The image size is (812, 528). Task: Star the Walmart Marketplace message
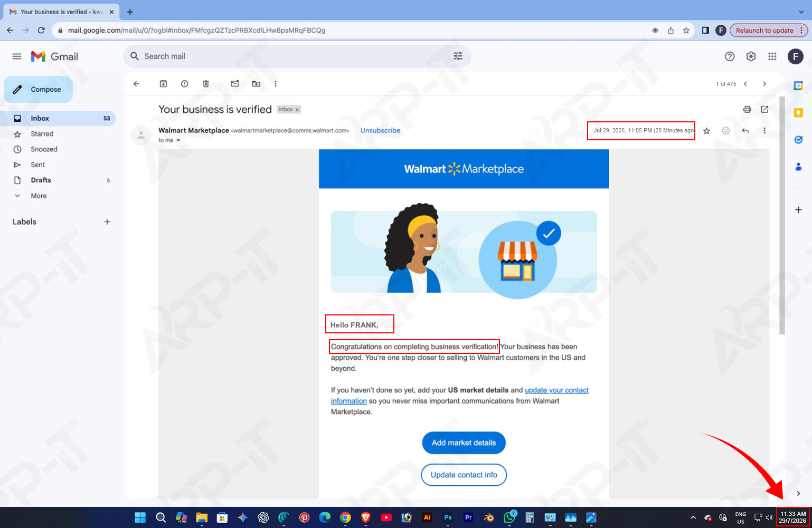click(x=706, y=131)
